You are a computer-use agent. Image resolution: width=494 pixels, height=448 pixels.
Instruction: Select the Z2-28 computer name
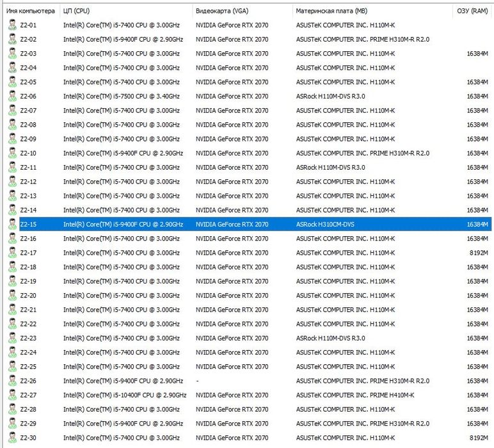coord(28,409)
